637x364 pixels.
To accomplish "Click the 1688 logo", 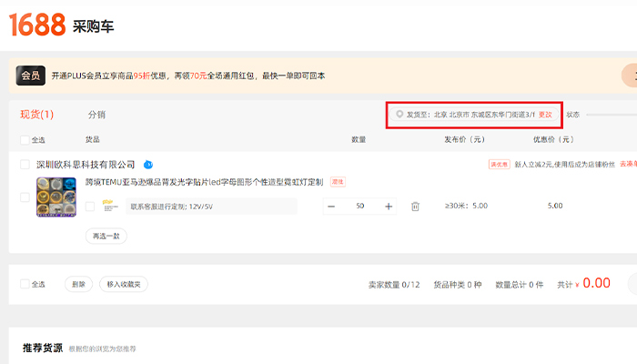I will (38, 25).
